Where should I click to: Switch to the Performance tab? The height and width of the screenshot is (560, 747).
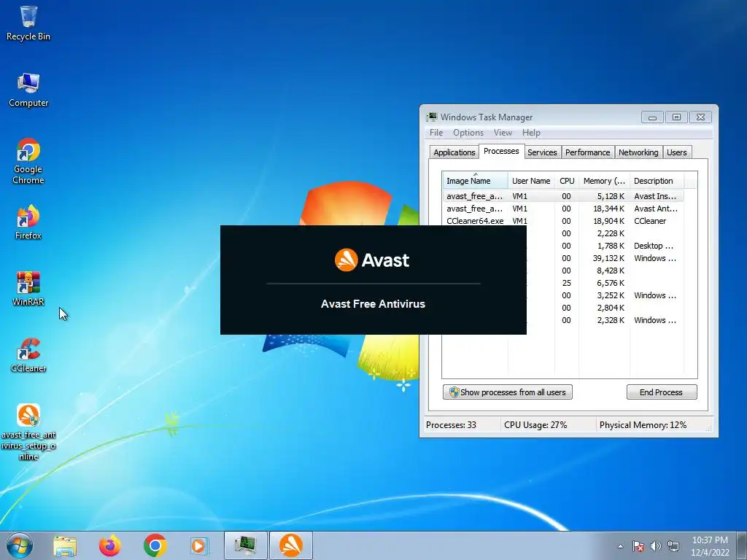coord(587,152)
